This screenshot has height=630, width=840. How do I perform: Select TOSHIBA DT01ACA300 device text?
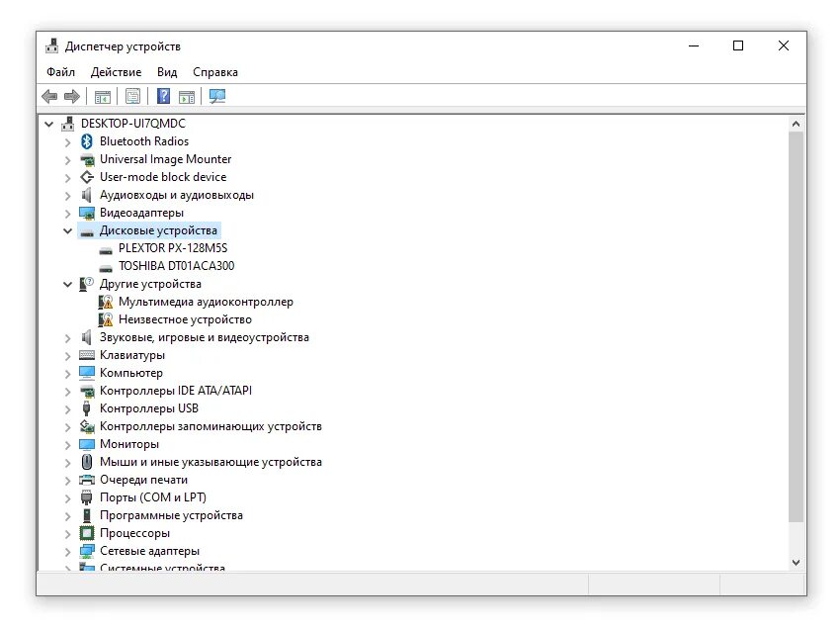point(176,266)
